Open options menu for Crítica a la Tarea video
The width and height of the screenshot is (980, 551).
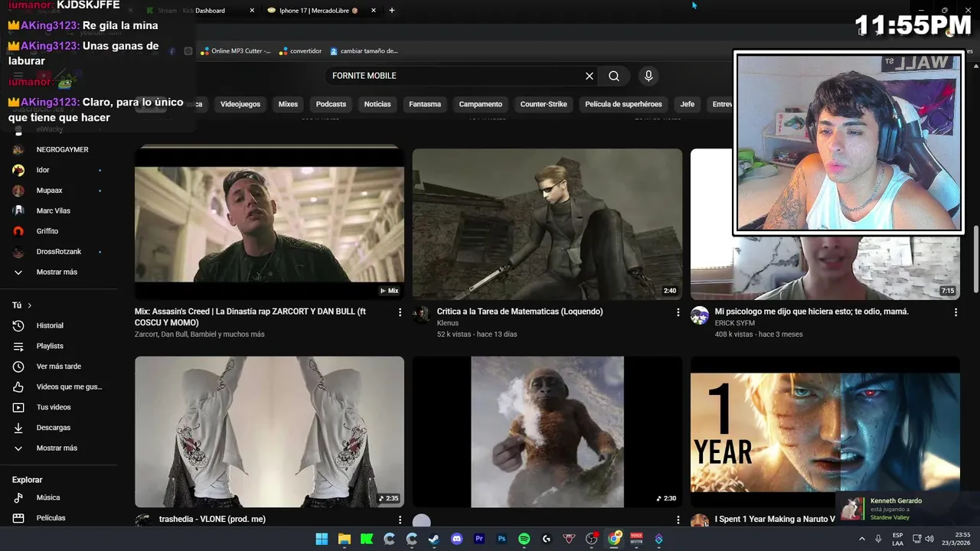(678, 312)
